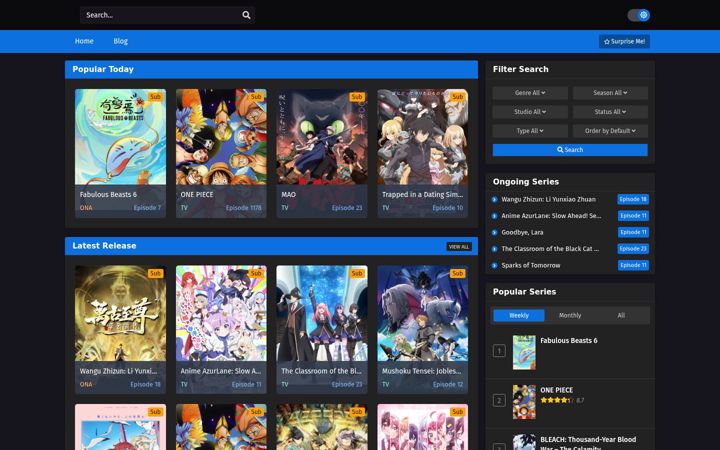Expand the Season All dropdown

coord(610,93)
